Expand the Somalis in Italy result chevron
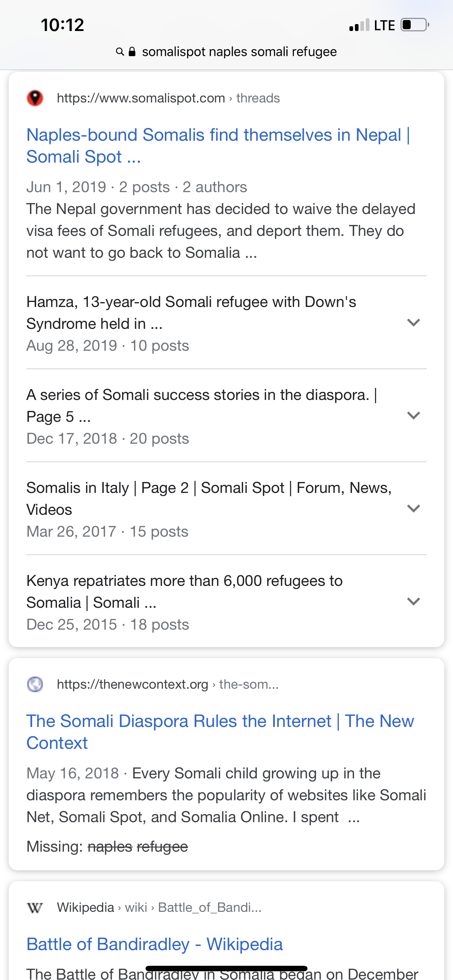The image size is (453, 980). [x=413, y=508]
